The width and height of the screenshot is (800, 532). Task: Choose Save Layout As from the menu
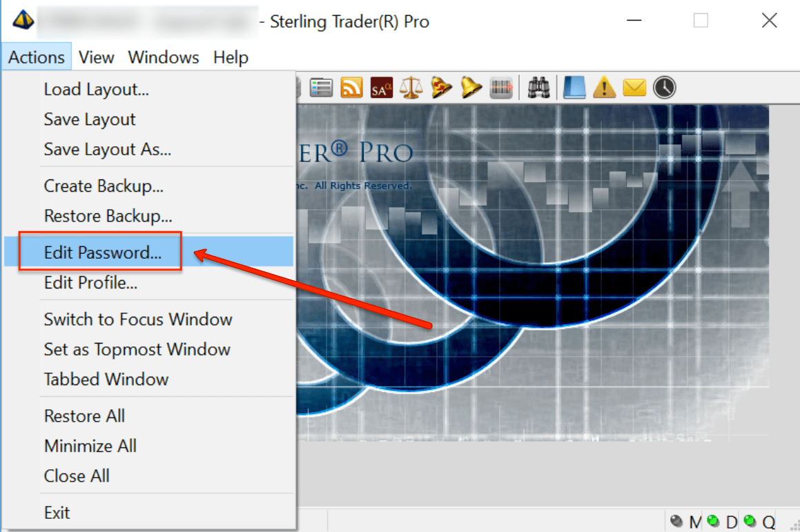click(149, 150)
